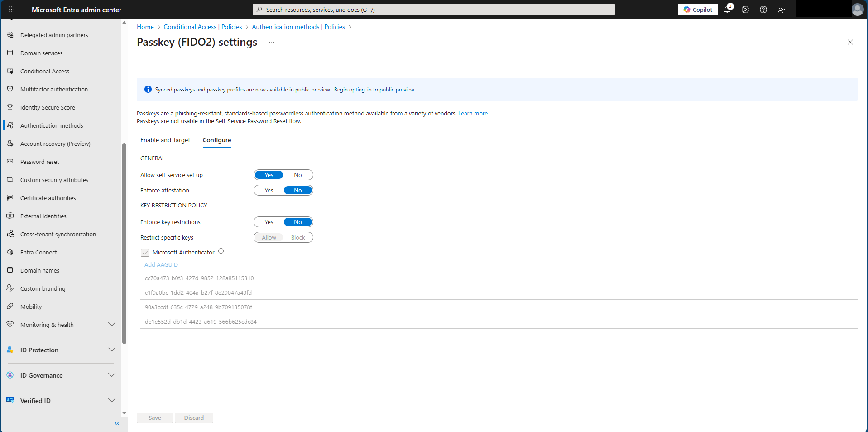
Task: Click the Custom security attributes icon
Action: (10, 180)
